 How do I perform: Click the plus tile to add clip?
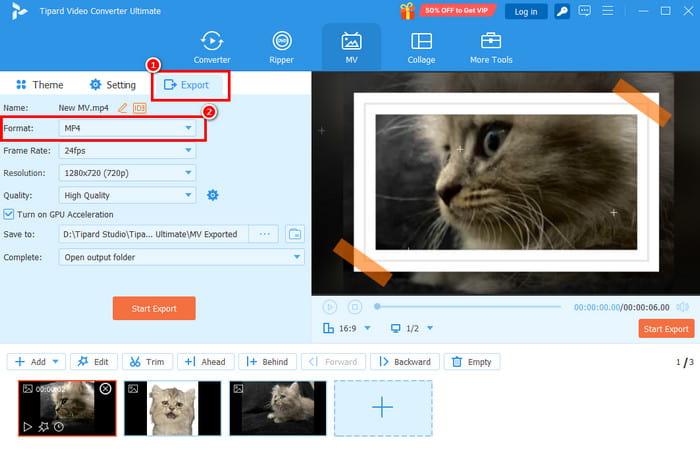click(x=383, y=408)
